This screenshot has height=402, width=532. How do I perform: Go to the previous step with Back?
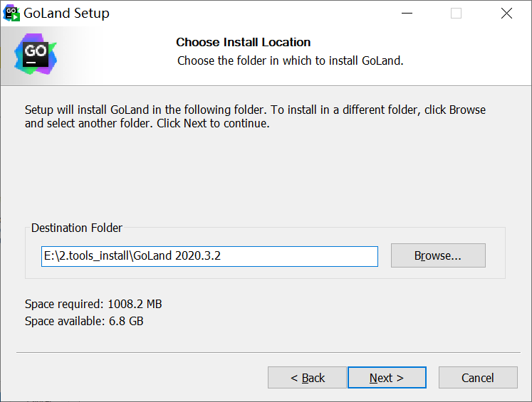(x=307, y=378)
